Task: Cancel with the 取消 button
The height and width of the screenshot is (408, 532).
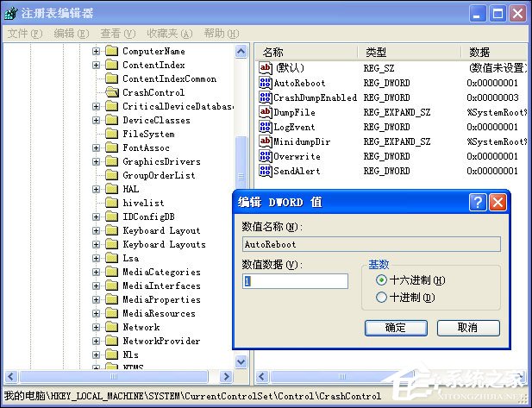Action: (468, 328)
